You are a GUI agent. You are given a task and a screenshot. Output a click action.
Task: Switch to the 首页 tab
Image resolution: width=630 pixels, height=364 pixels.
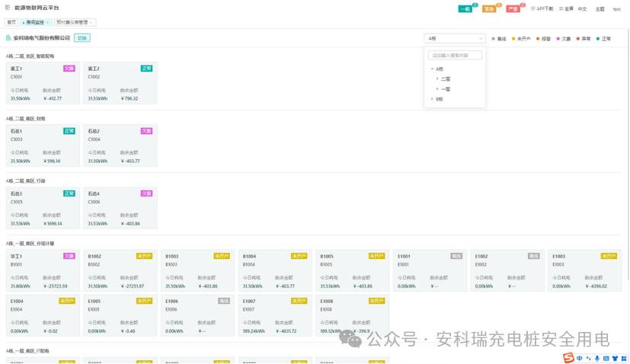coord(11,23)
